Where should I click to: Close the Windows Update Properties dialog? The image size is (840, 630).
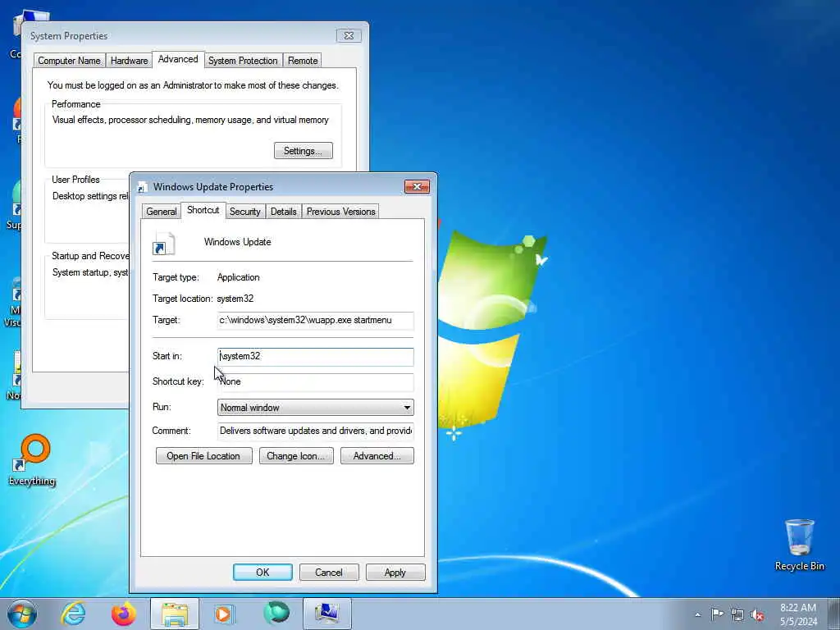[x=418, y=186]
